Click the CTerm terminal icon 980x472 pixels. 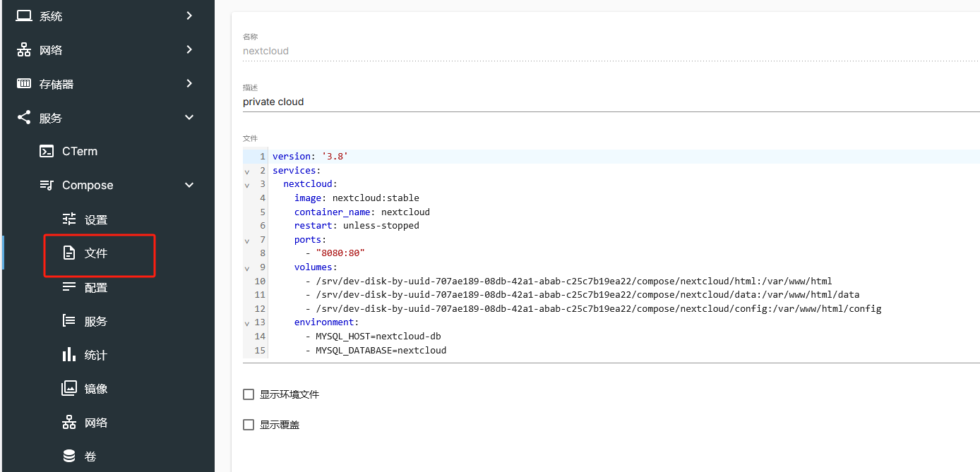[x=47, y=151]
